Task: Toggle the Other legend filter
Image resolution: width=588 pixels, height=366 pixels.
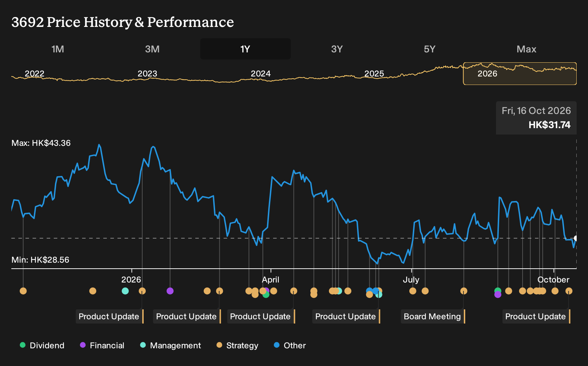Action: click(290, 345)
